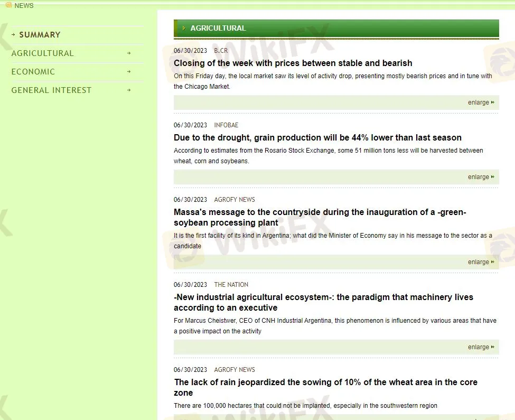
Task: Select ECONOMIC in the sidebar menu
Action: coord(33,71)
